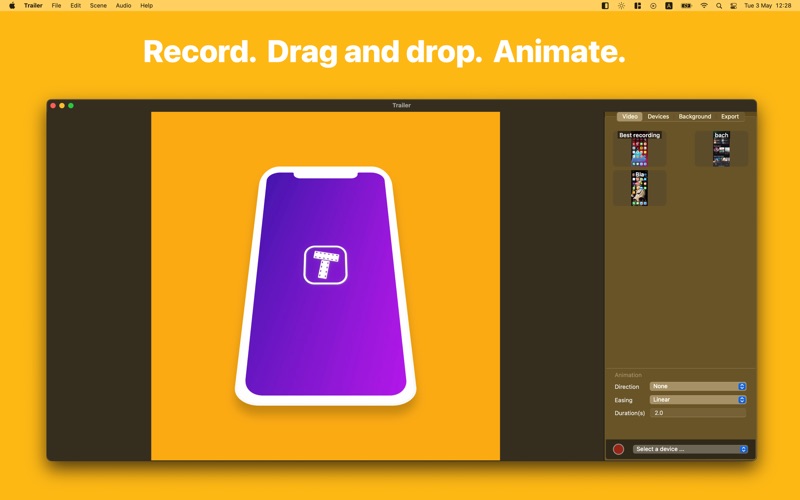
Task: Open the Direction dropdown set to None
Action: tap(697, 386)
